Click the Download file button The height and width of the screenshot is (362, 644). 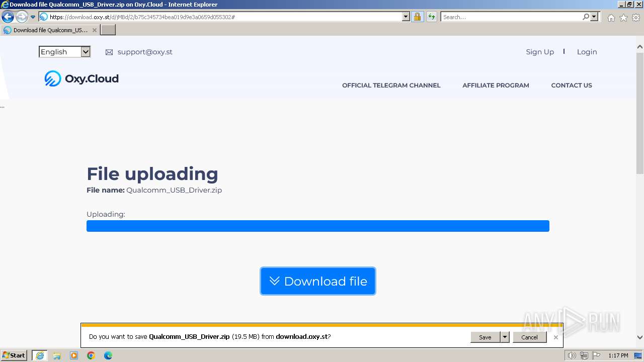coord(318,281)
